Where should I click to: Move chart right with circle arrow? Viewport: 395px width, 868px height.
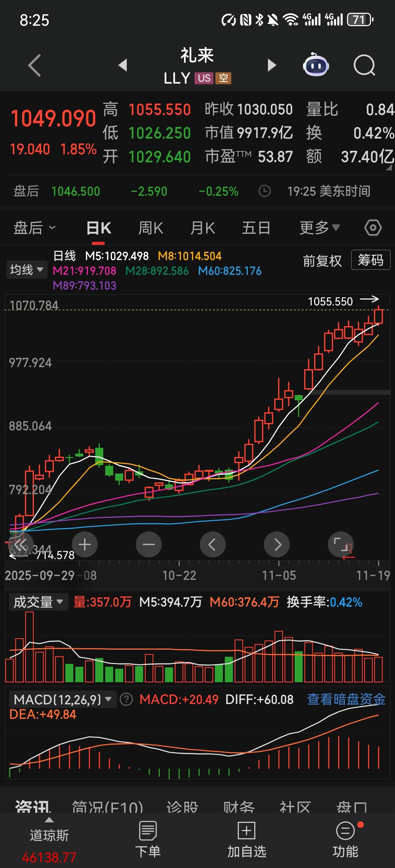tap(277, 545)
